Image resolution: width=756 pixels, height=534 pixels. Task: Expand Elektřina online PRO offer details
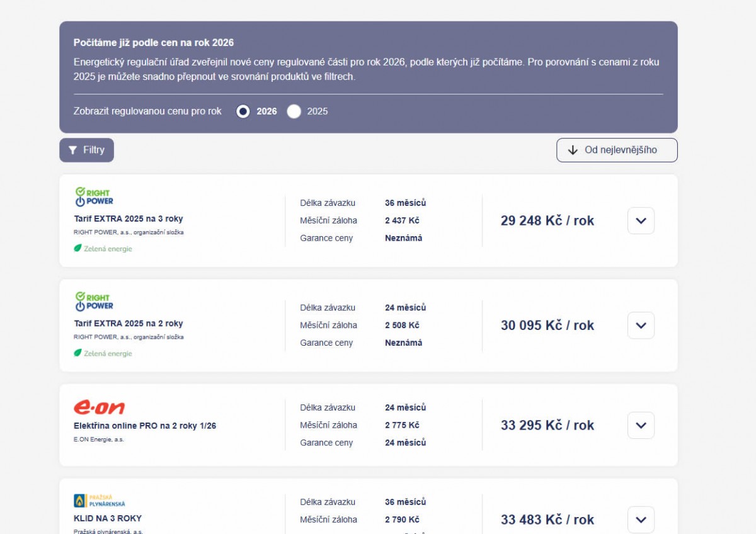(641, 425)
